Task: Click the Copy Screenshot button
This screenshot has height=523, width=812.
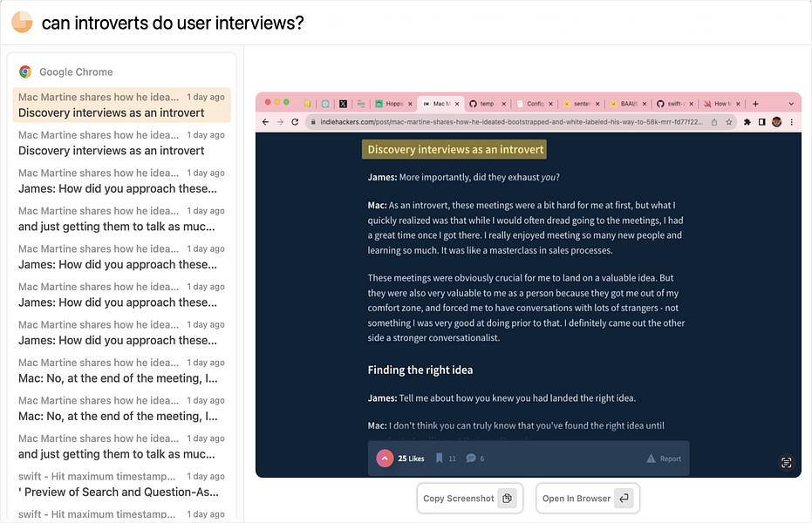Action: click(x=469, y=499)
